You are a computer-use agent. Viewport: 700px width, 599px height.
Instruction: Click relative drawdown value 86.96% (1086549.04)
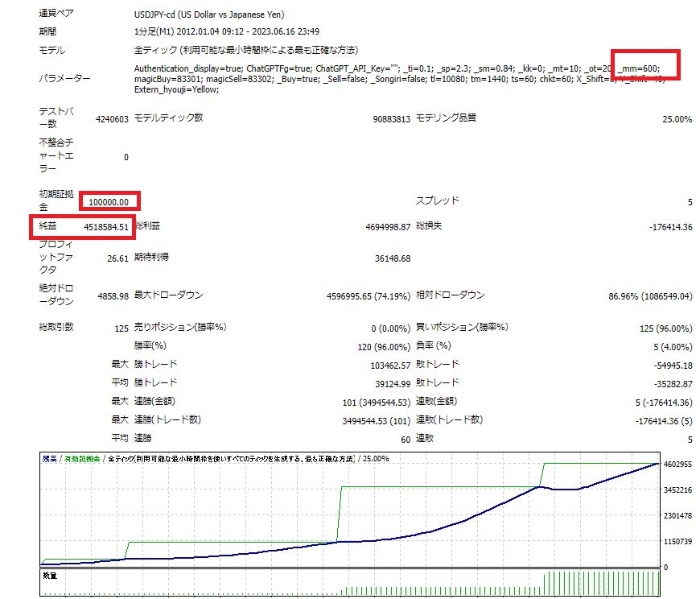point(650,296)
